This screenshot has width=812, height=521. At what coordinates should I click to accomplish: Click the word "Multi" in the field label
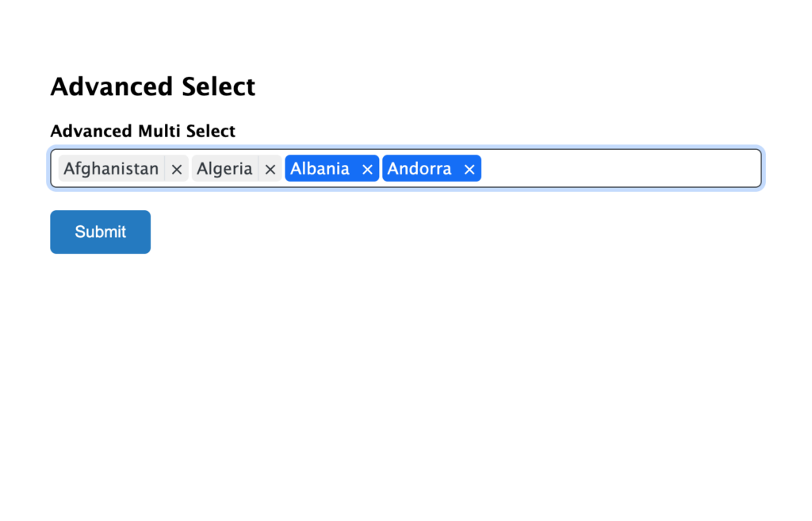(161, 131)
